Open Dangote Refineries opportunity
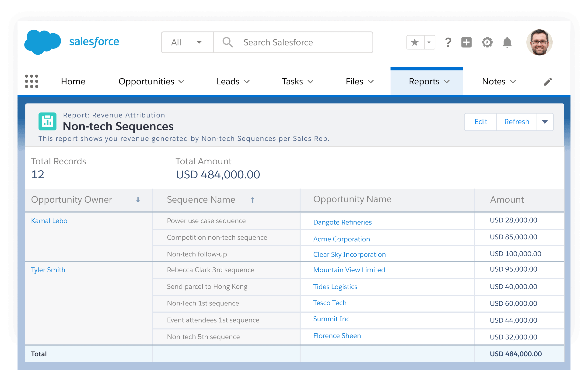Image resolution: width=588 pixels, height=391 pixels. 342,222
